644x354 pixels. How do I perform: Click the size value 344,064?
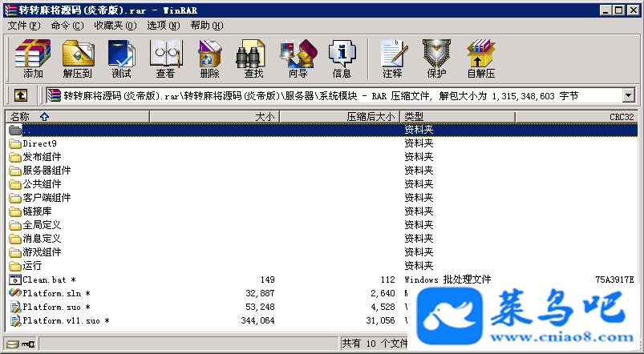(257, 320)
